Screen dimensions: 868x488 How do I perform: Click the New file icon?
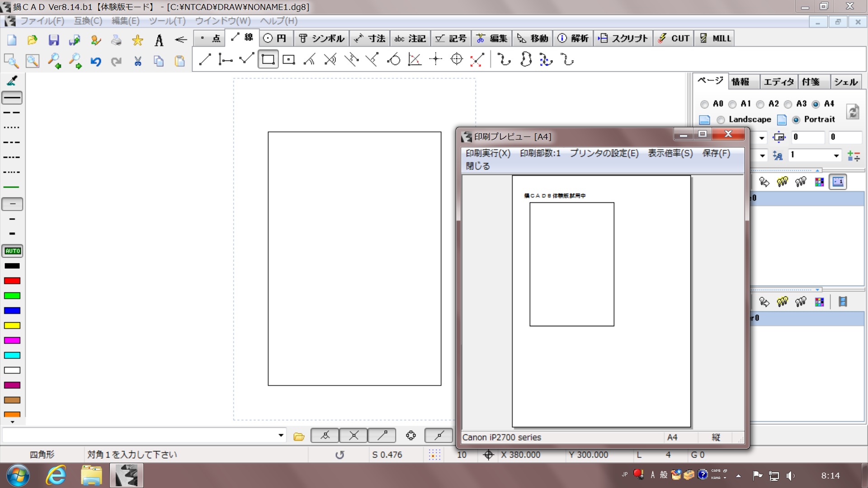click(x=12, y=40)
